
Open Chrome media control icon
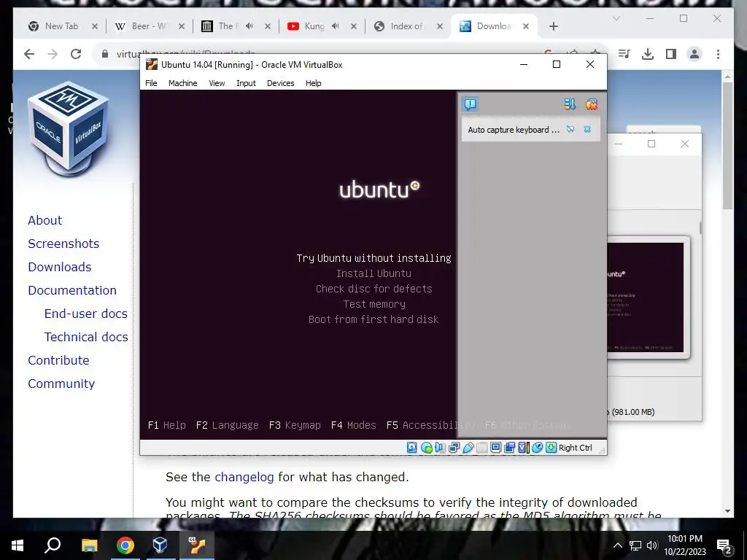pos(624,54)
